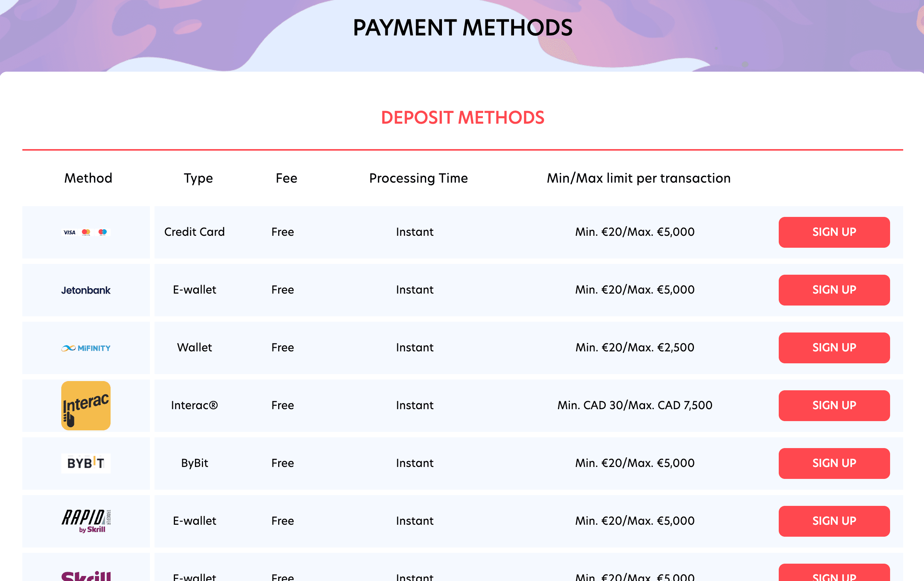Click SIGN UP for the MiFinity wallet

pos(834,348)
